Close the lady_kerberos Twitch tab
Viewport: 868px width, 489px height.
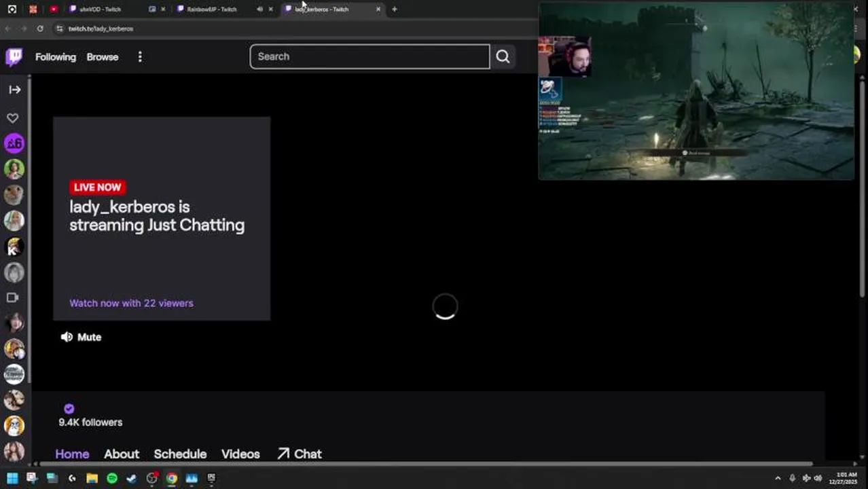tap(378, 10)
